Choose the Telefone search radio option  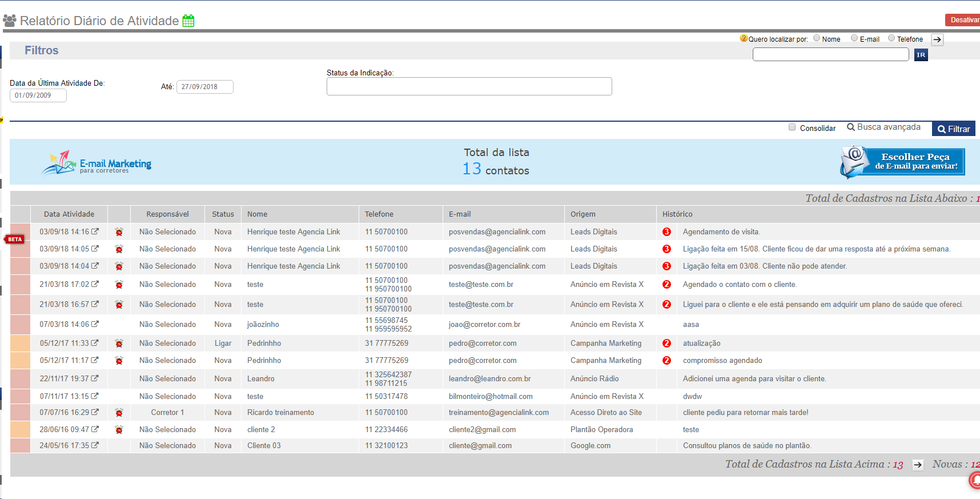pyautogui.click(x=891, y=38)
